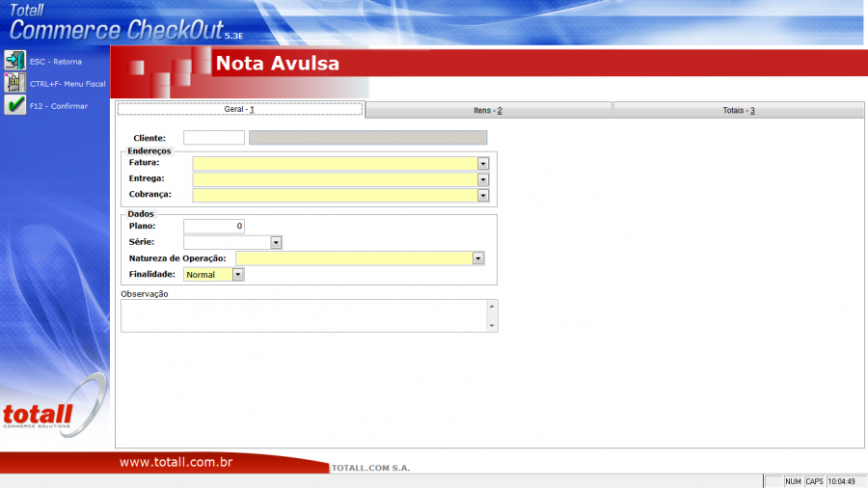The width and height of the screenshot is (868, 488).
Task: Switch to the Totais tab
Action: 738,111
